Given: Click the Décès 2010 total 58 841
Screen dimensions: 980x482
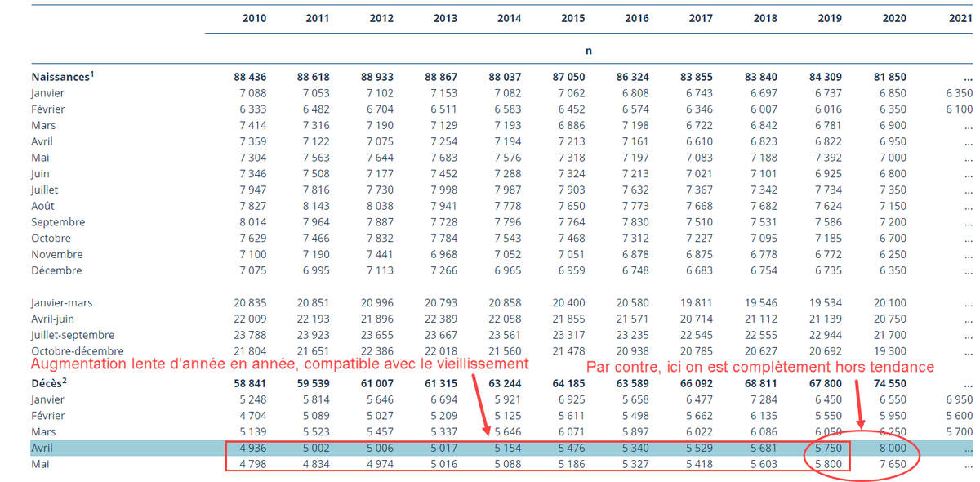Looking at the screenshot, I should [250, 383].
